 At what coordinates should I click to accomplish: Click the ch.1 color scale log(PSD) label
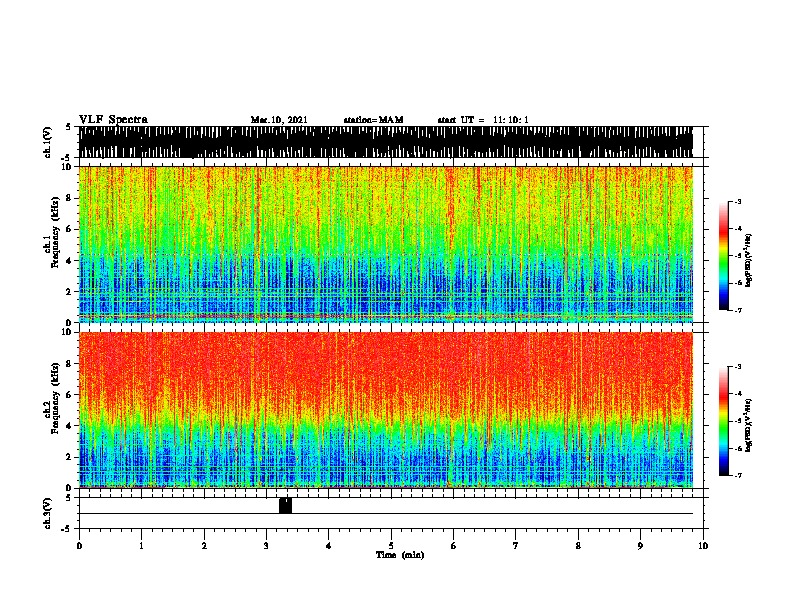click(x=748, y=261)
